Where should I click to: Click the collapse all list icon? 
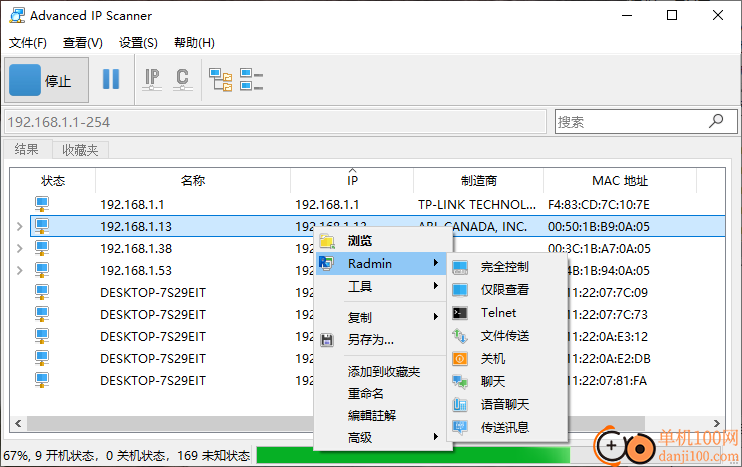click(x=251, y=79)
